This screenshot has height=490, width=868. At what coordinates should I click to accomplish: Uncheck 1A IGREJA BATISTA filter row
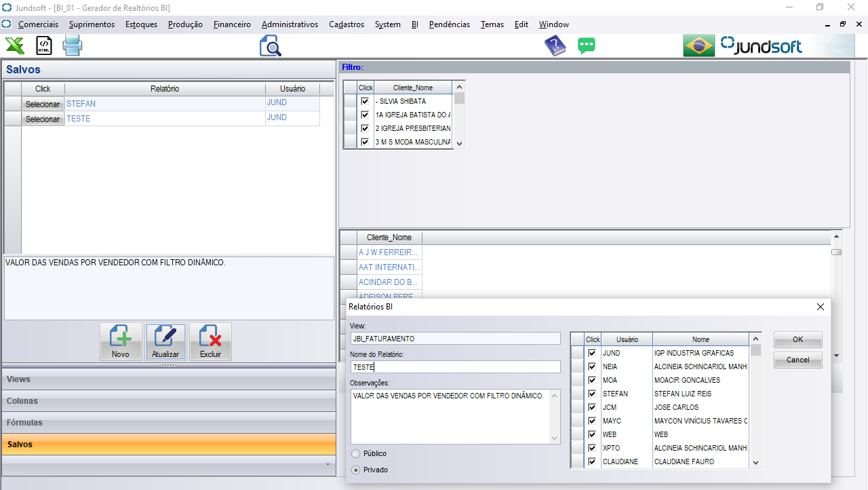(x=366, y=115)
